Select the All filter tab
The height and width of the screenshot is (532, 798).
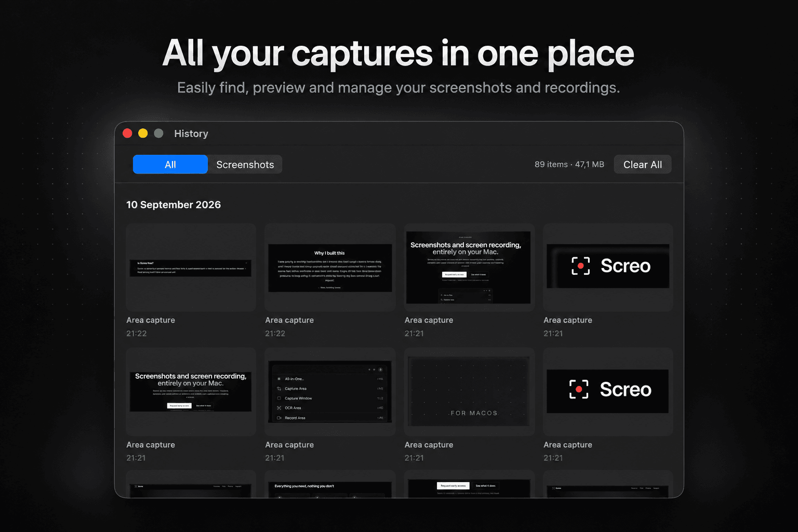pyautogui.click(x=170, y=164)
